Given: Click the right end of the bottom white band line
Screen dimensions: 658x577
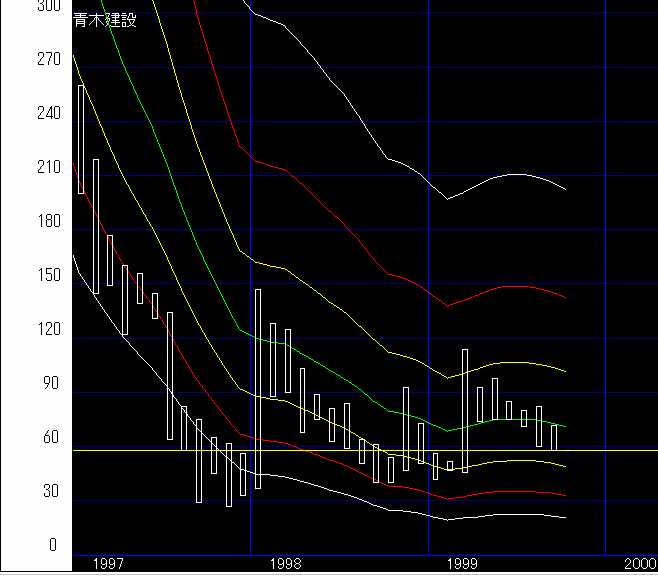Looking at the screenshot, I should point(565,517).
